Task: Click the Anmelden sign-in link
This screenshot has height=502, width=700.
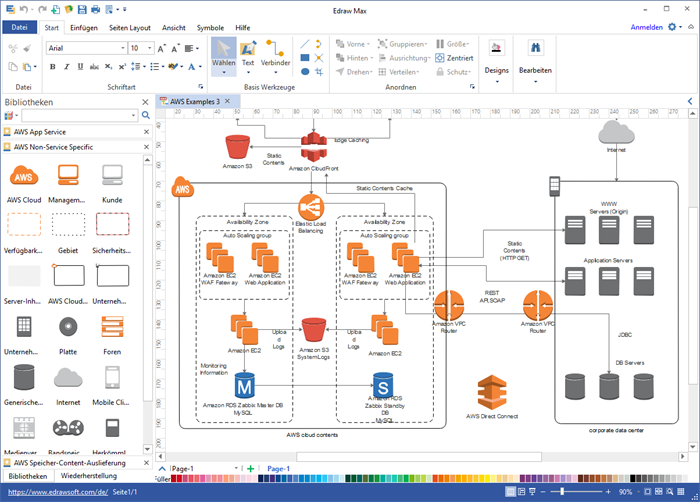Action: [647, 27]
